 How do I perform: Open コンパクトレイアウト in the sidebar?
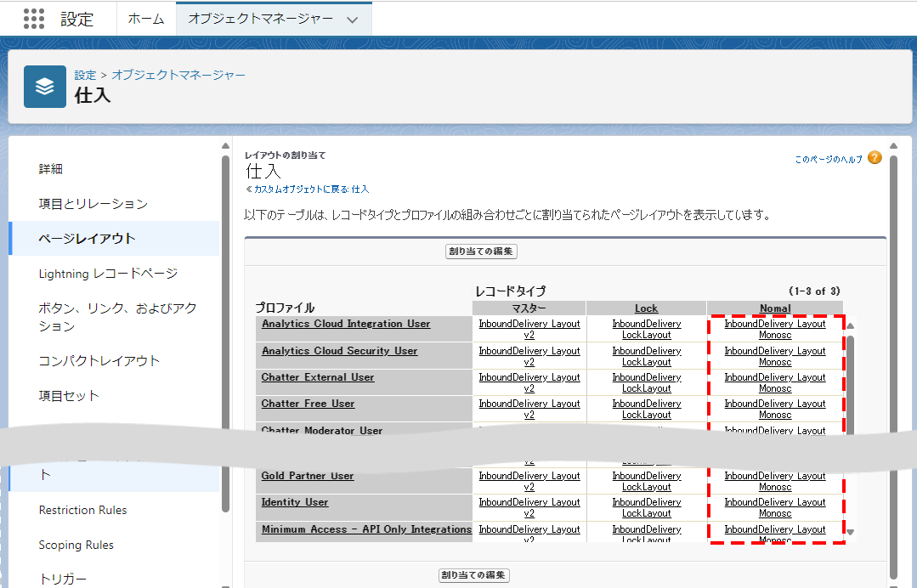[x=99, y=360]
